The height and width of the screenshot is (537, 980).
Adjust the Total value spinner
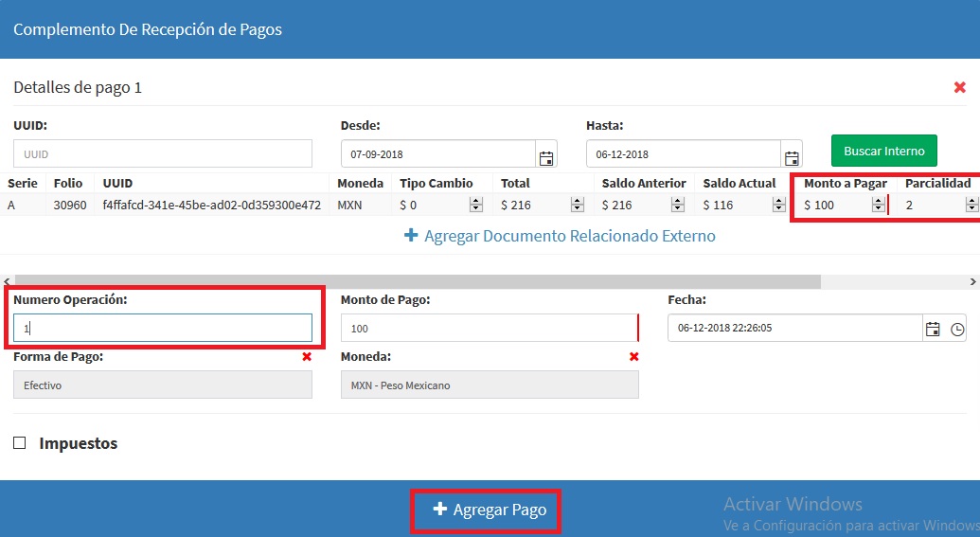(x=577, y=205)
